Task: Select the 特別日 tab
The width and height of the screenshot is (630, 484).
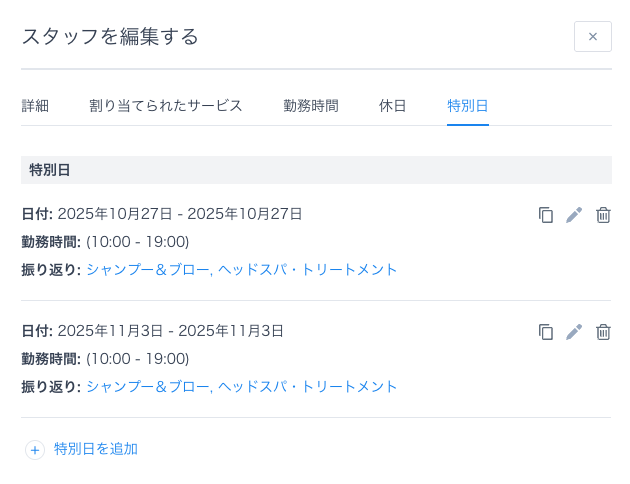Action: tap(467, 106)
